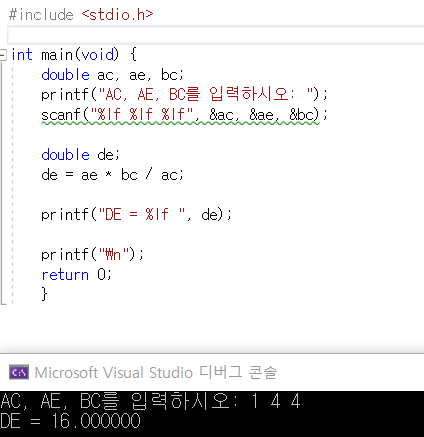Click the 'DE = 16.000000' console output
Screen dimensions: 424x437
pyautogui.click(x=70, y=421)
